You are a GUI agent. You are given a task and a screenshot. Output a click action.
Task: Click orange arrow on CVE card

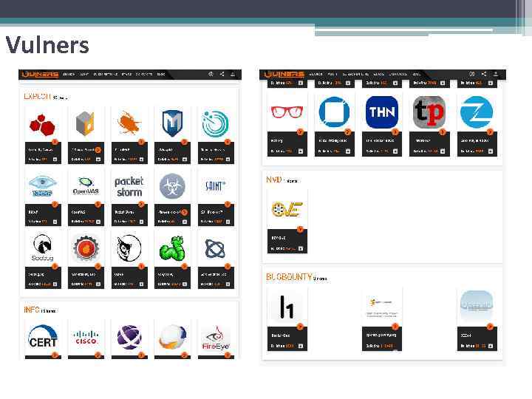click(x=300, y=229)
